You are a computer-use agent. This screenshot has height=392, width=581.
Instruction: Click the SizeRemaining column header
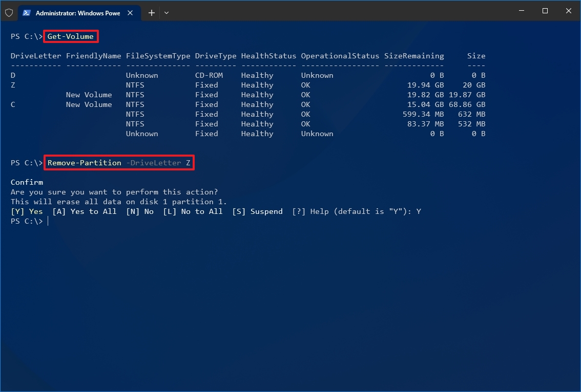413,56
